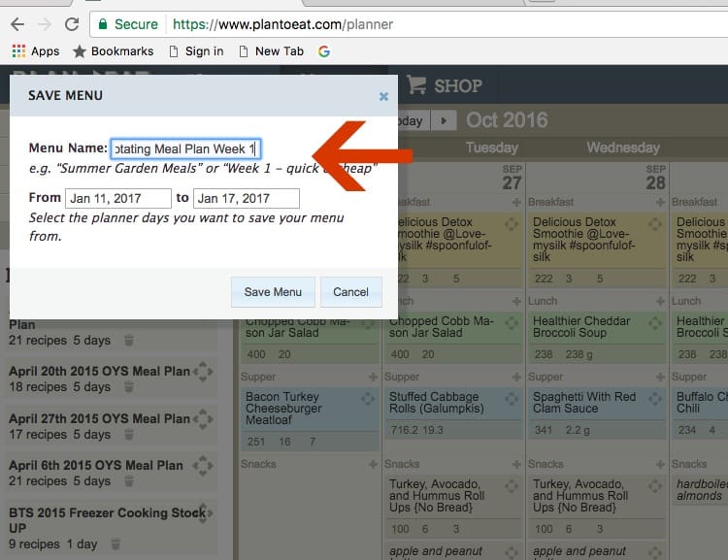This screenshot has width=728, height=560.
Task: Add recipe to Sep 28 Lunch
Action: pos(660,302)
